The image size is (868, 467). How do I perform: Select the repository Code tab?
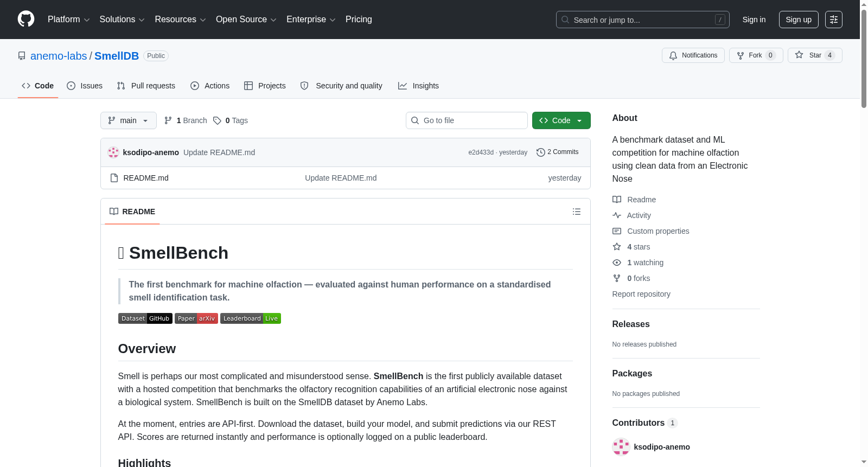pos(38,86)
